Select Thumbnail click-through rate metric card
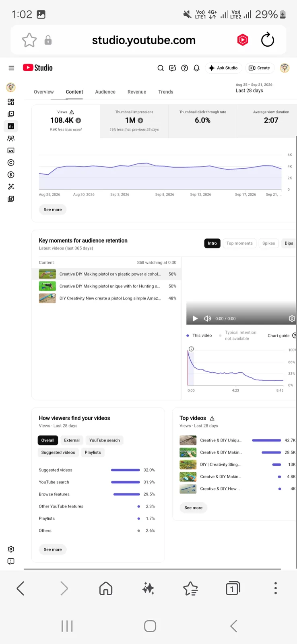 203,121
